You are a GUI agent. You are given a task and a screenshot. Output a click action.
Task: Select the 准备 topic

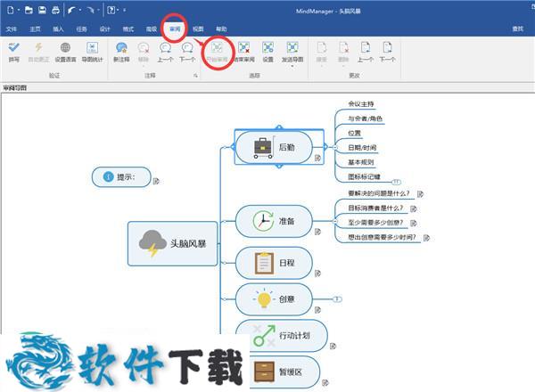[274, 221]
